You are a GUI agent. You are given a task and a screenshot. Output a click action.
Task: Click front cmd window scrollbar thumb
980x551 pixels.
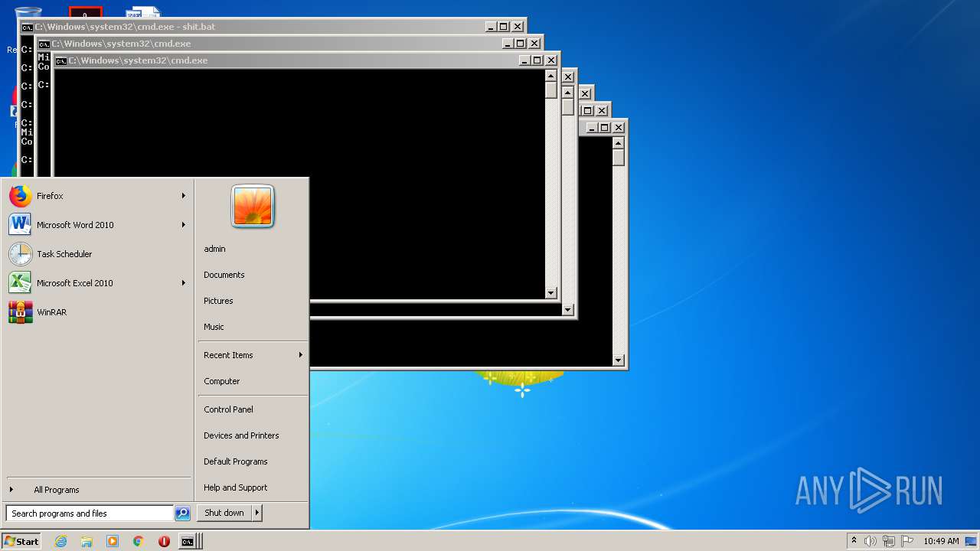pyautogui.click(x=550, y=90)
